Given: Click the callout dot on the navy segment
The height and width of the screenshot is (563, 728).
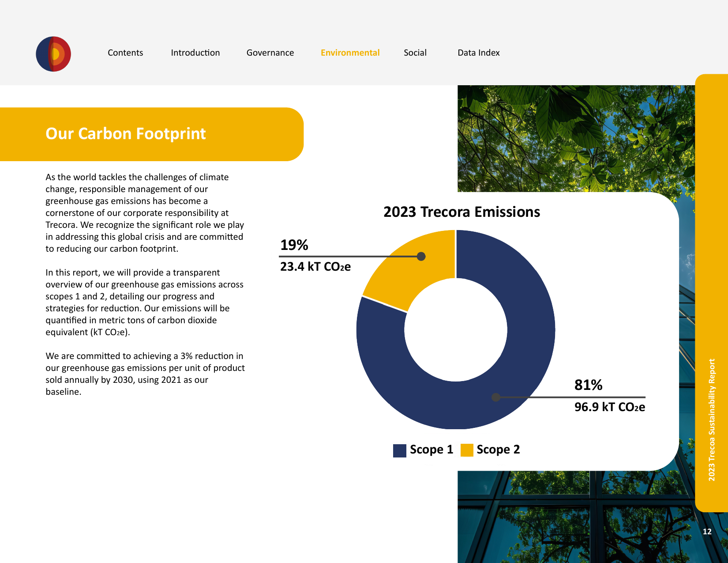Looking at the screenshot, I should [x=496, y=397].
